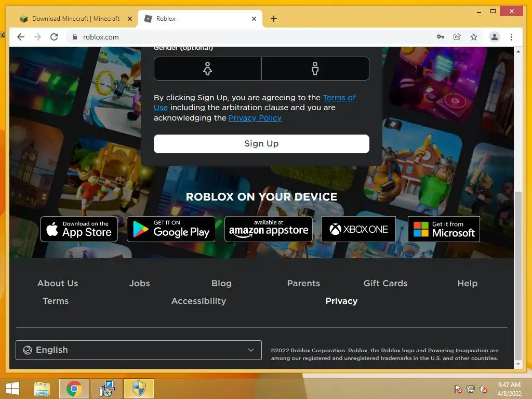This screenshot has width=532, height=399.
Task: Click scrollbar up arrow
Action: [518, 51]
